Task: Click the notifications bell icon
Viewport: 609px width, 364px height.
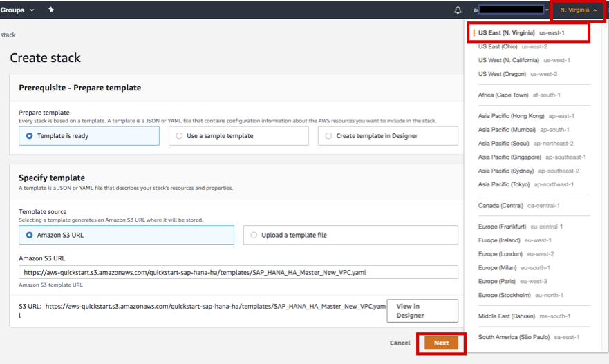Action: coord(458,10)
